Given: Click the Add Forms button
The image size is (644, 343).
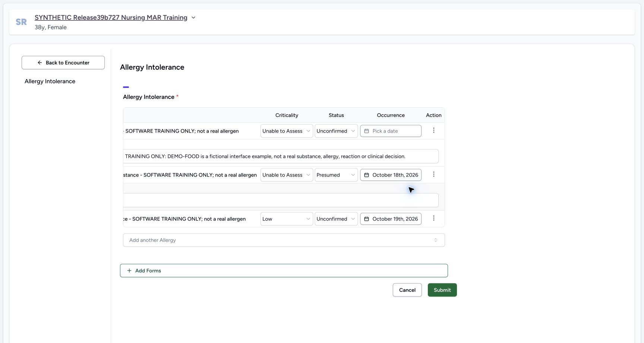Looking at the screenshot, I should click(284, 271).
